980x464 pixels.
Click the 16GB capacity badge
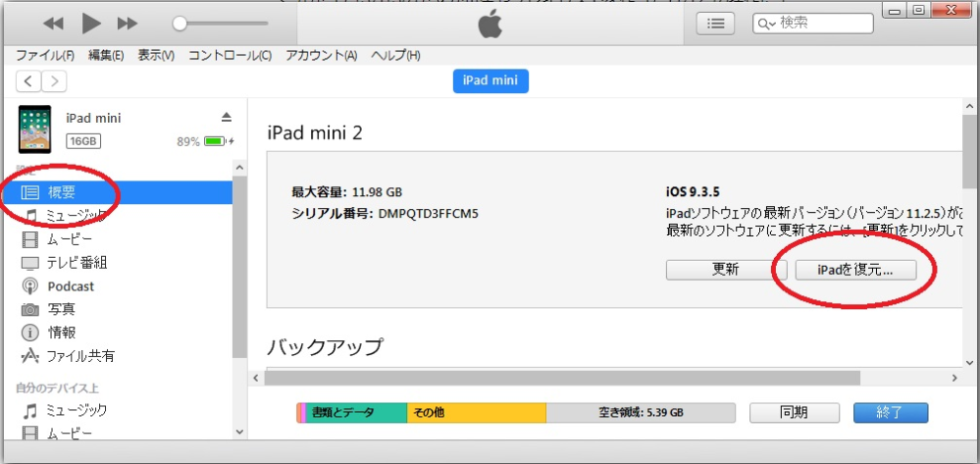click(x=83, y=141)
